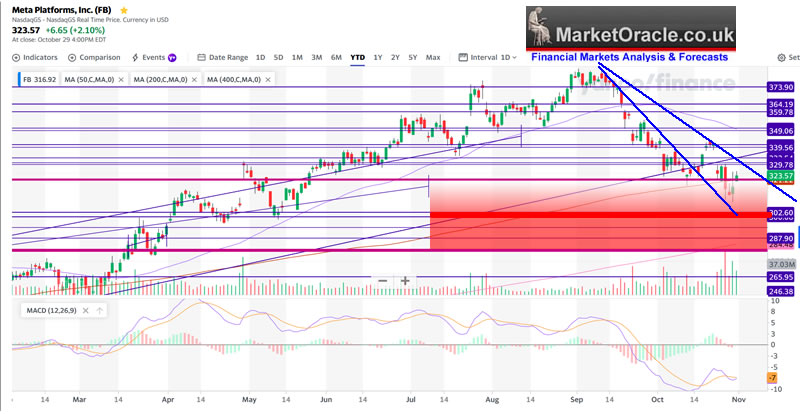This screenshot has width=800, height=414.
Task: Remove the MA (200,C,MA,0) indicator
Action: (x=194, y=80)
